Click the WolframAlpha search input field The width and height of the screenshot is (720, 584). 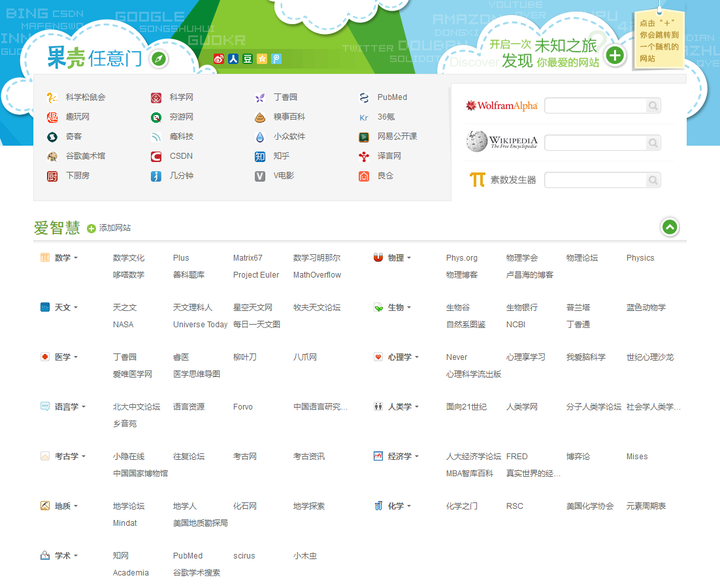click(x=595, y=106)
